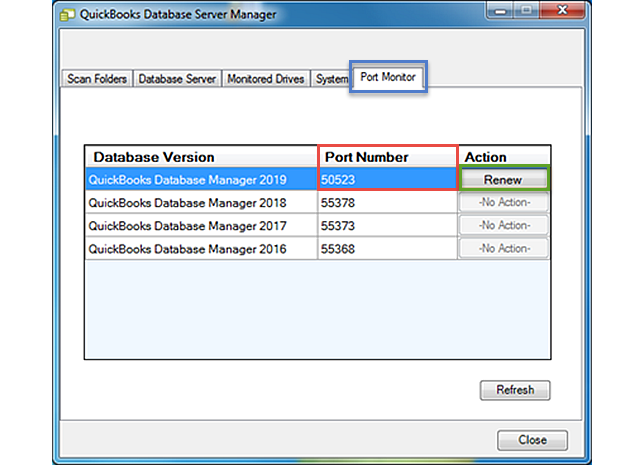Click the Refresh button
The image size is (640, 465).
click(x=515, y=390)
